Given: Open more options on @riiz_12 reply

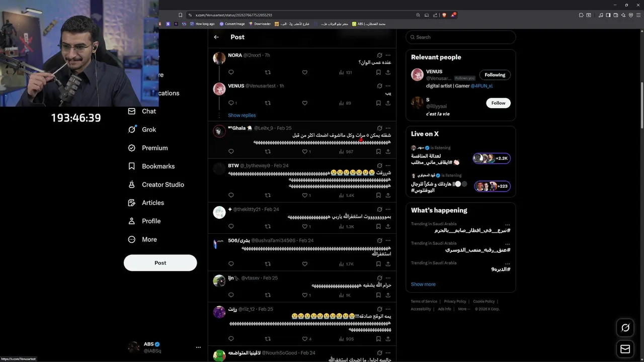Looking at the screenshot, I should pyautogui.click(x=388, y=309).
